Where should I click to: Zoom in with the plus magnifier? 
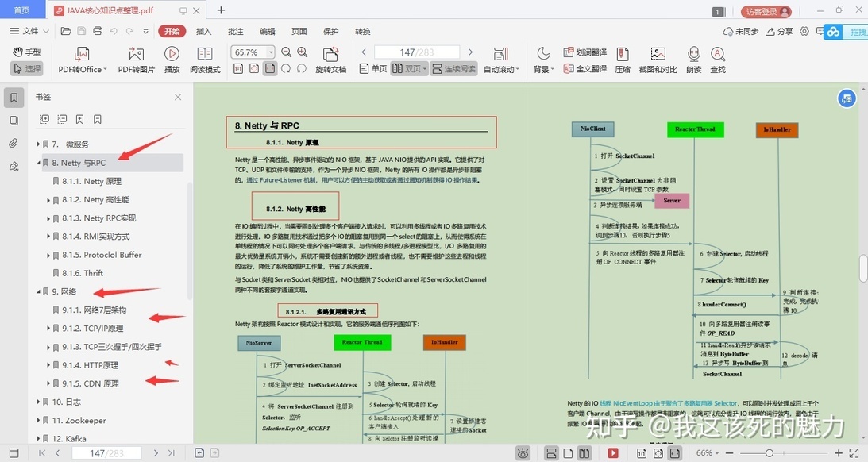[x=303, y=52]
